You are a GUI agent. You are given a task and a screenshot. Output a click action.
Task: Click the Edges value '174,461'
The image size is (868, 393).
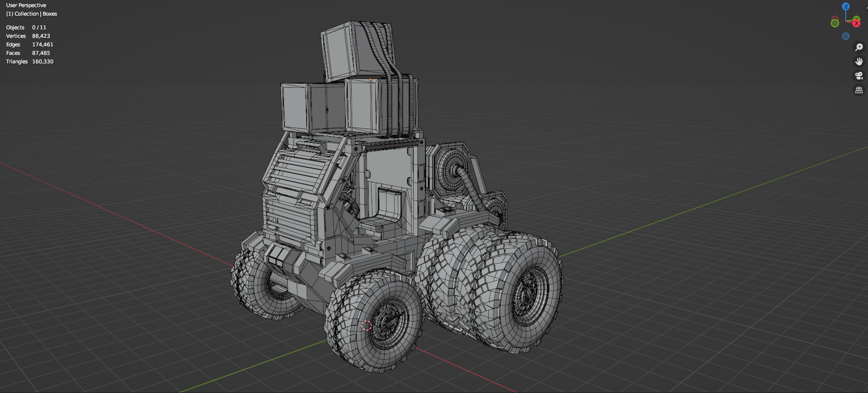coord(43,44)
